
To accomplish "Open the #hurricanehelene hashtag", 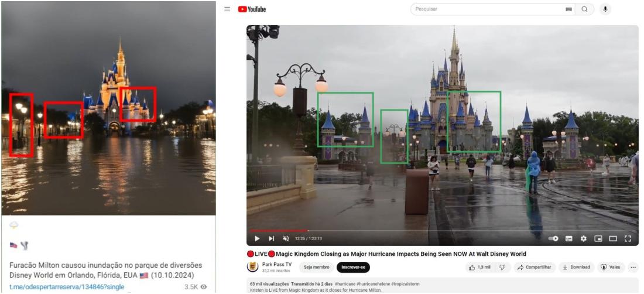I will [x=374, y=284].
